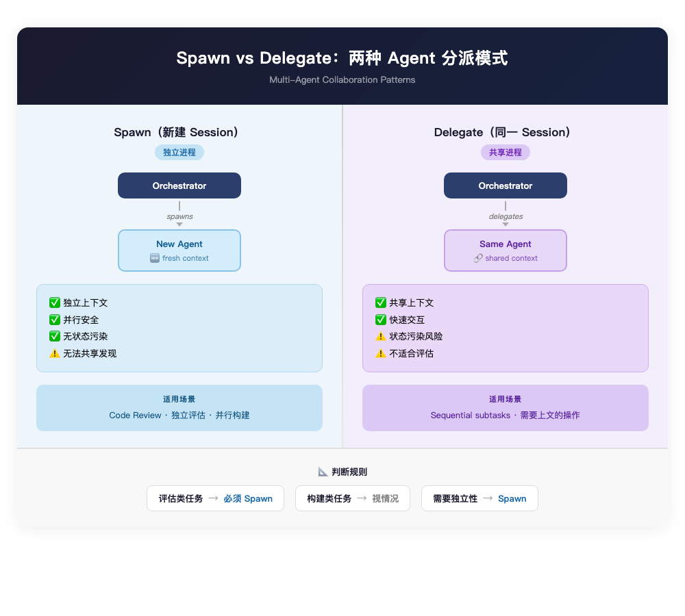Click the Code Review 适用场景 card
The image size is (685, 616).
[179, 408]
